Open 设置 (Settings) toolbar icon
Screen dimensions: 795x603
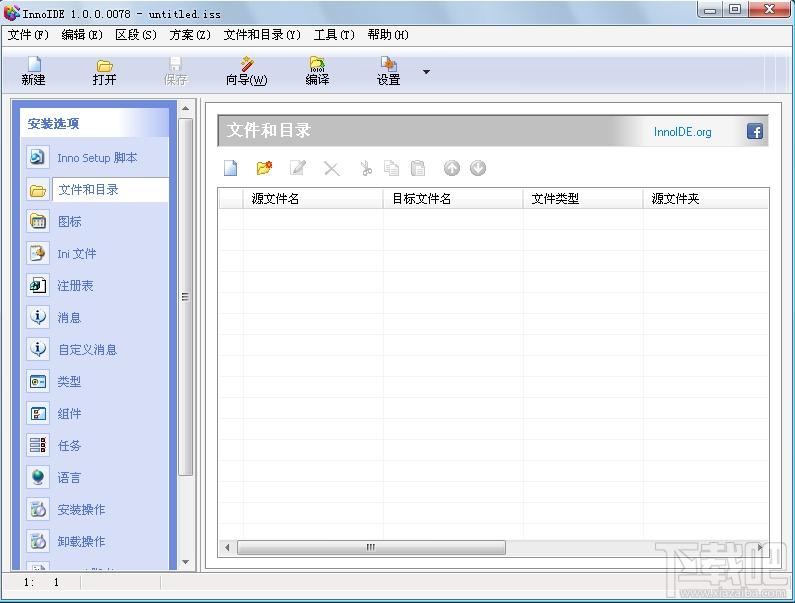[388, 71]
